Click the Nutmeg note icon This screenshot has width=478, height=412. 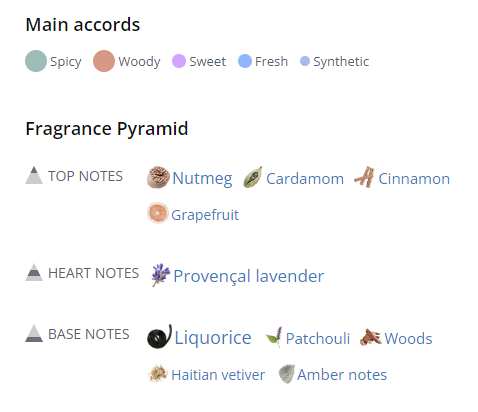point(158,177)
